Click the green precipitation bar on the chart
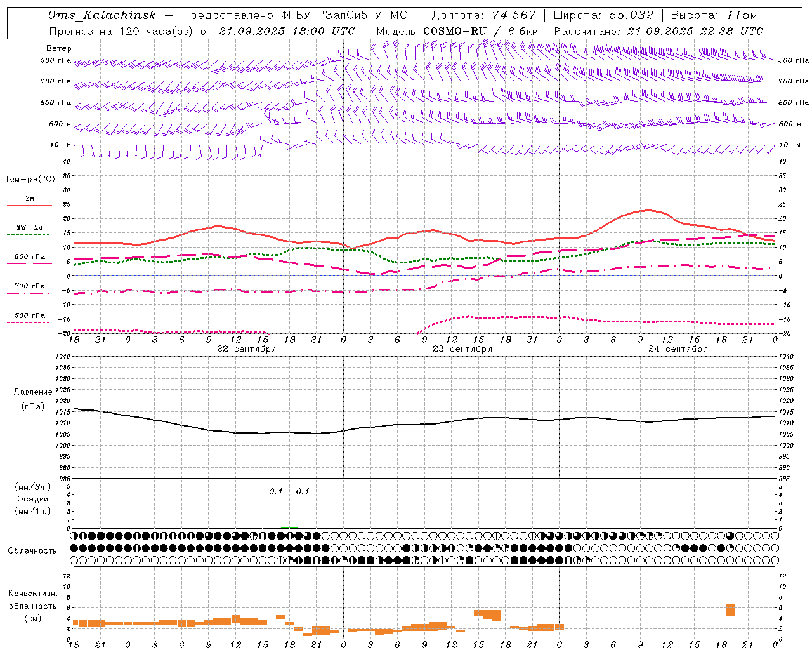Viewport: 812px width, 650px height. [289, 527]
